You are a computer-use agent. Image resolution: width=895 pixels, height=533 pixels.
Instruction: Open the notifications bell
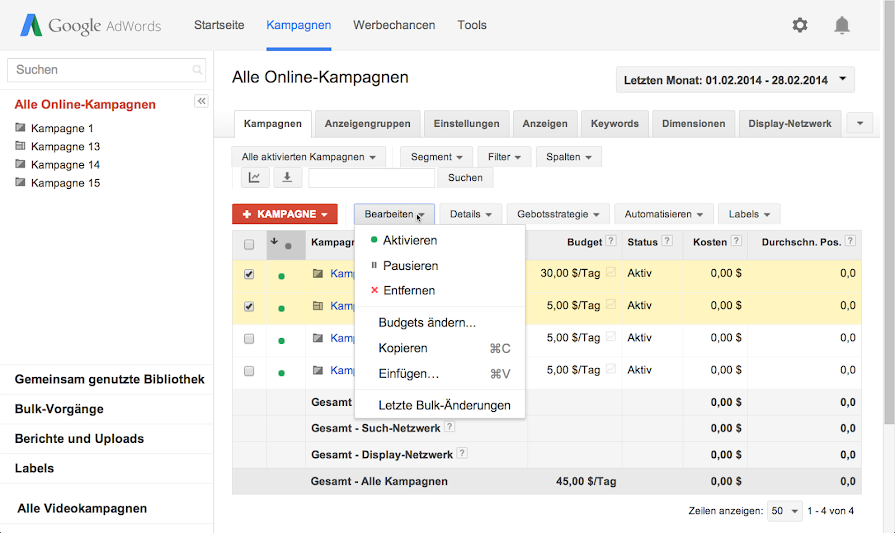tap(842, 25)
